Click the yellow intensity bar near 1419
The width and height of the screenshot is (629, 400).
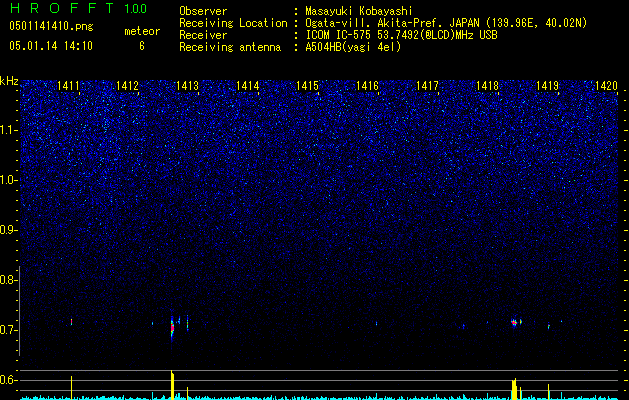[548, 392]
